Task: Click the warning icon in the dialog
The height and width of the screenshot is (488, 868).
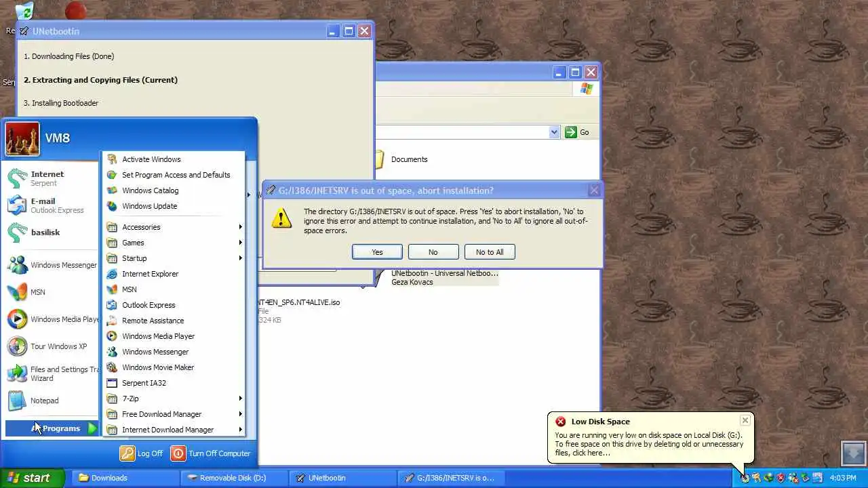Action: pos(281,218)
